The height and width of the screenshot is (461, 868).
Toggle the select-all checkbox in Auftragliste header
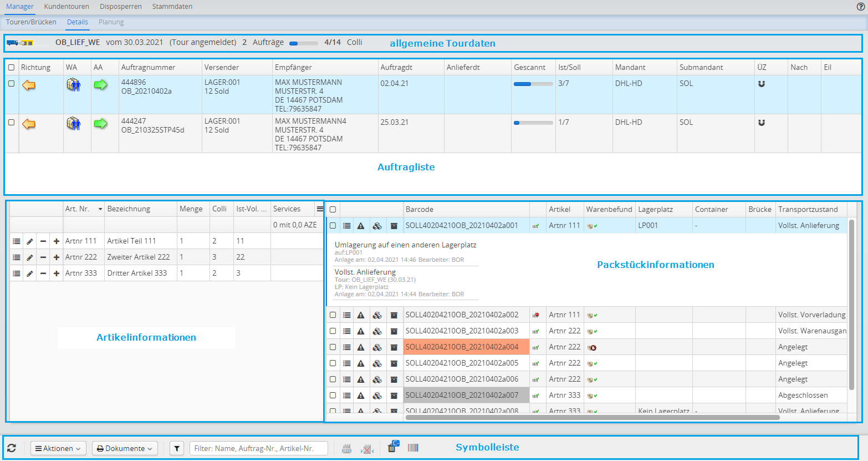tap(11, 67)
